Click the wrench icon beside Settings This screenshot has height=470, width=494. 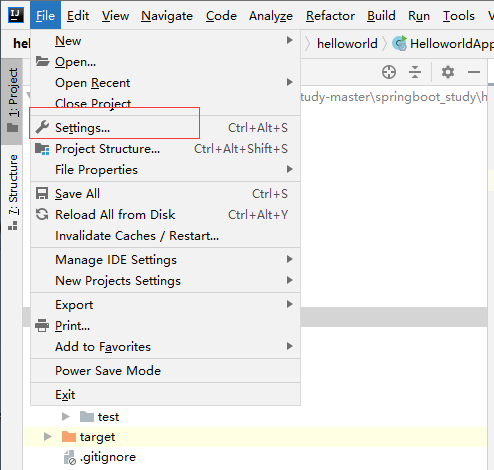(42, 127)
